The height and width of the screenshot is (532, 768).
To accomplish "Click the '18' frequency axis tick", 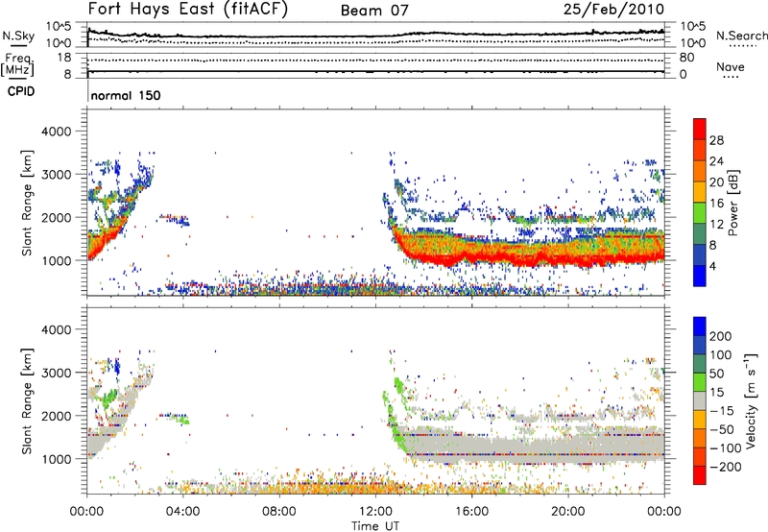I will tap(64, 58).
